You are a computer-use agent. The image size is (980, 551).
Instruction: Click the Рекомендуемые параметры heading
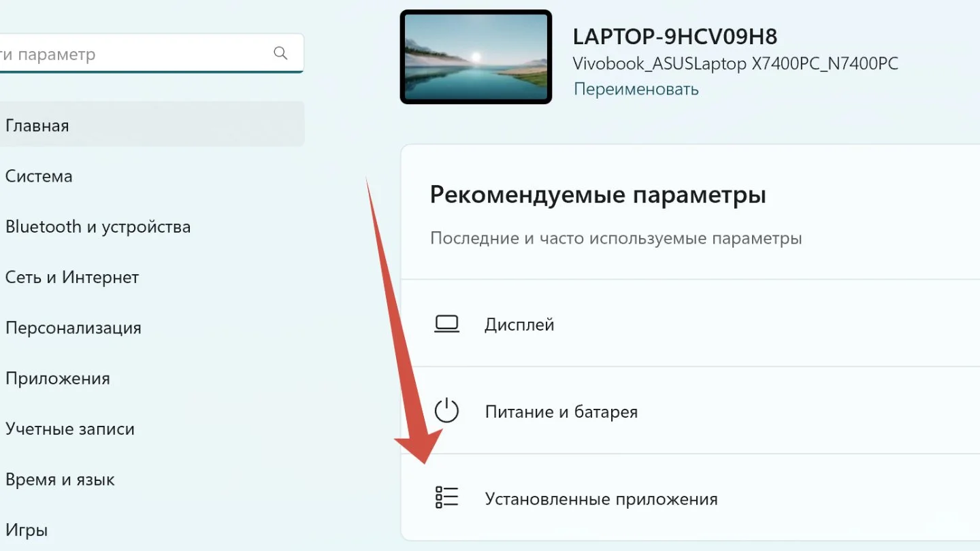(598, 195)
